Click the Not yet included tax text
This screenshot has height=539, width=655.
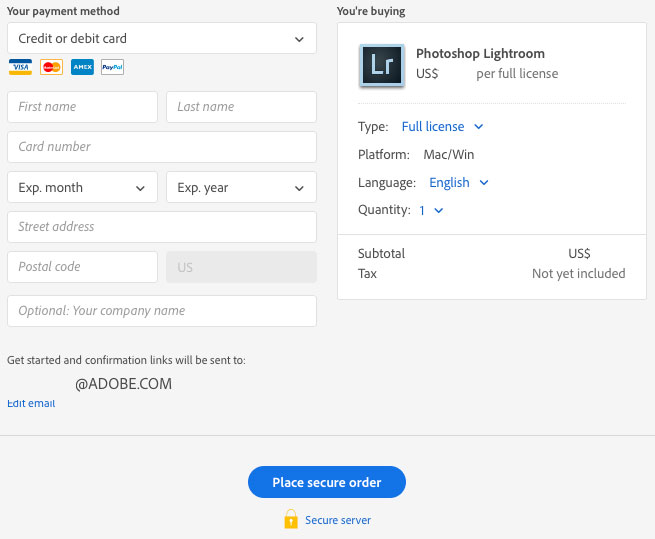pos(579,274)
